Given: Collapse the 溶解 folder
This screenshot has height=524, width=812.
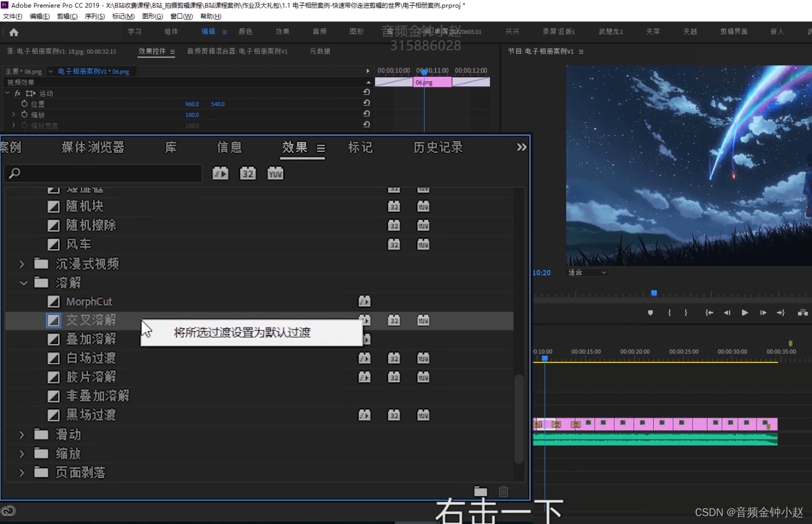Looking at the screenshot, I should pos(23,283).
